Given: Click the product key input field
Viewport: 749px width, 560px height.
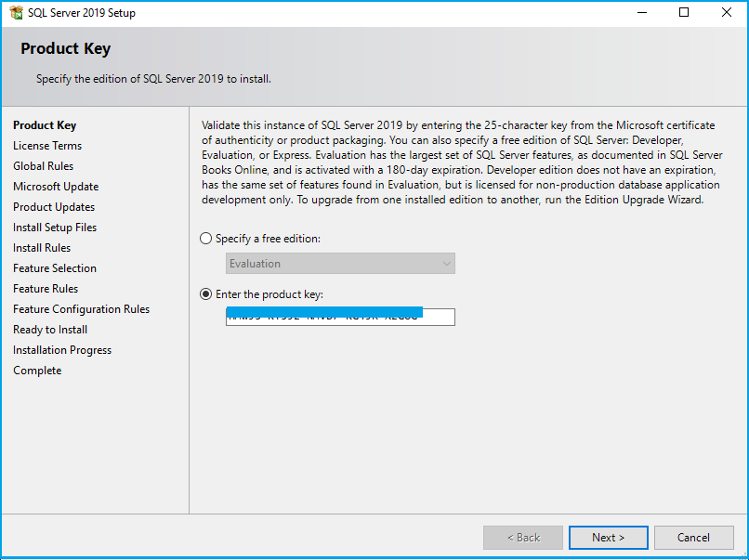Looking at the screenshot, I should 340,318.
